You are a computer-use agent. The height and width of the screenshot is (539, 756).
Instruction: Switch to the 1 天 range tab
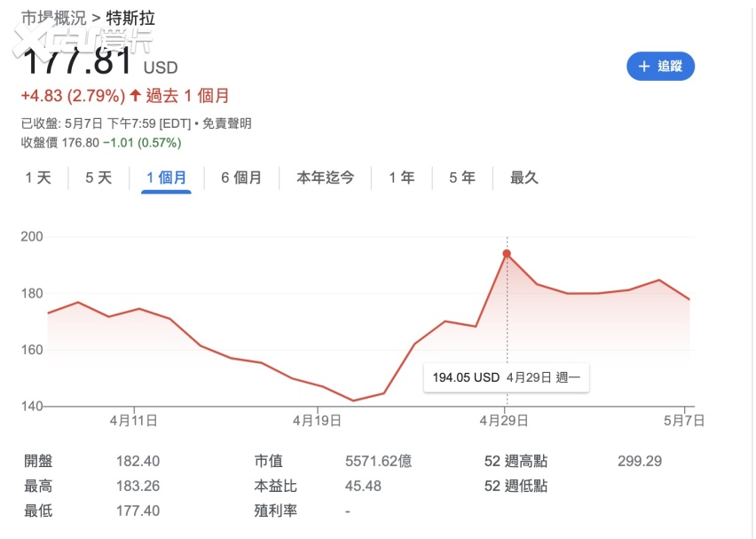point(38,178)
